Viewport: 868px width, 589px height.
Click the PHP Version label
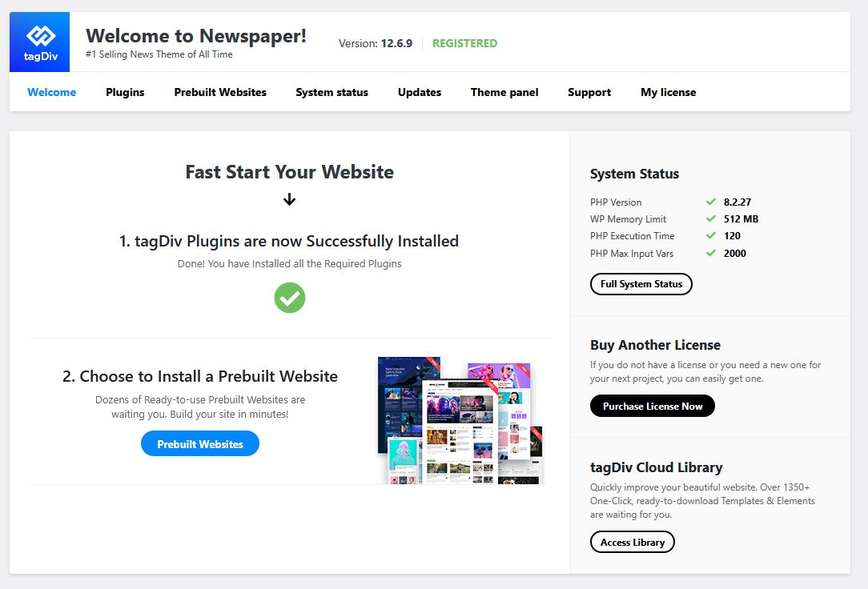pos(616,202)
